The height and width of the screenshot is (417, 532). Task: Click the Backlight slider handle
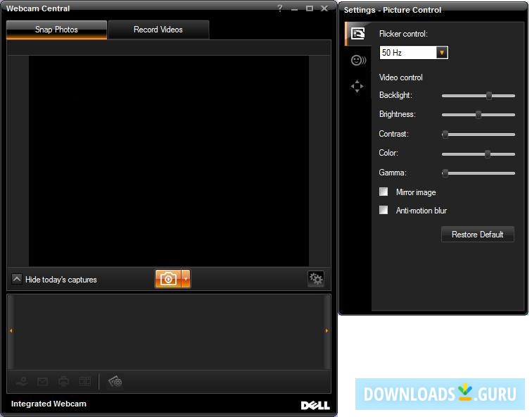click(489, 95)
